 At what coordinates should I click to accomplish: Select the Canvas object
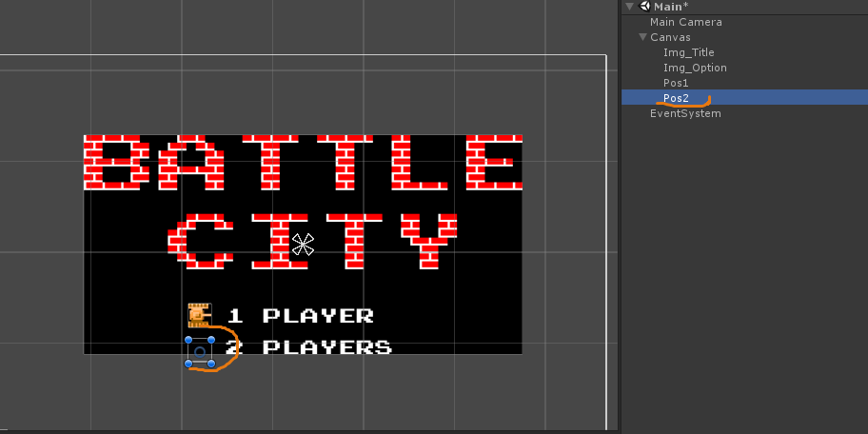point(670,37)
